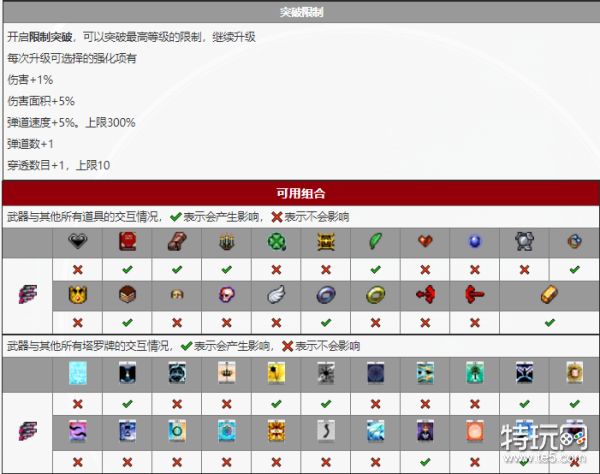
Task: Click the 可用组合 red section header
Action: tap(300, 193)
